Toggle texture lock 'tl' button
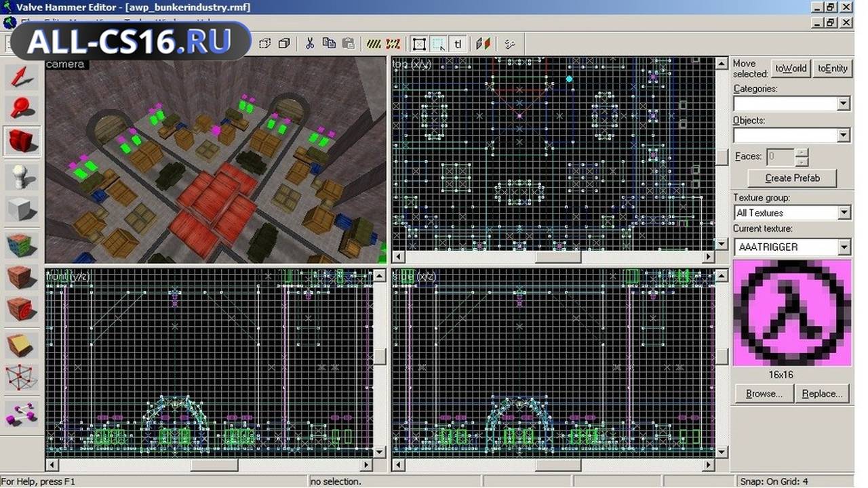868x488 pixels. 458,44
